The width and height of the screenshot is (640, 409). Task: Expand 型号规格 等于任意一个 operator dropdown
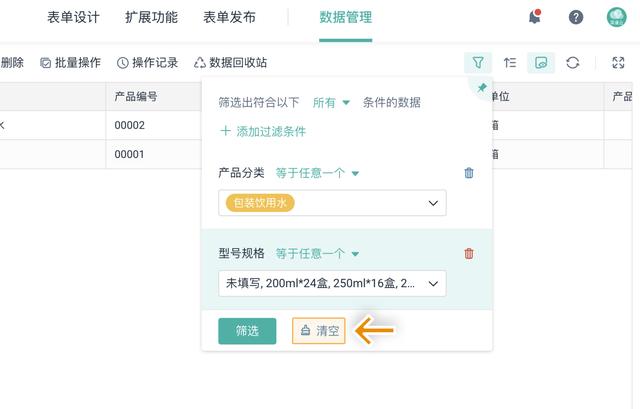(x=317, y=254)
